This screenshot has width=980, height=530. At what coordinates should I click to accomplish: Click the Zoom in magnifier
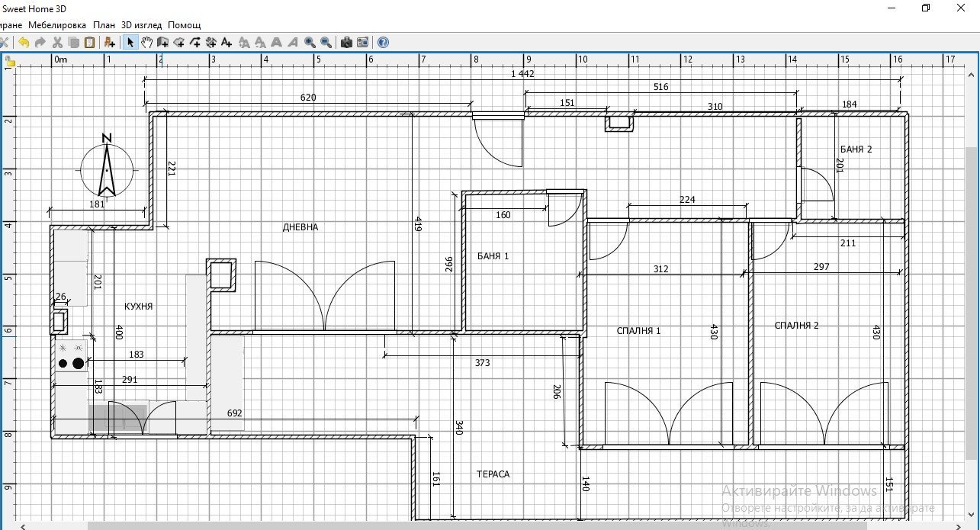[310, 43]
